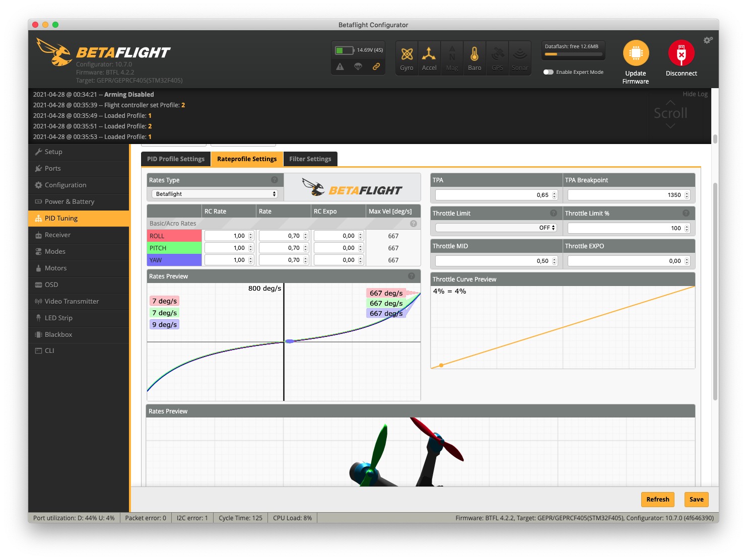Select the Rateprofile Settings tab
Image resolution: width=747 pixels, height=560 pixels.
tap(247, 159)
